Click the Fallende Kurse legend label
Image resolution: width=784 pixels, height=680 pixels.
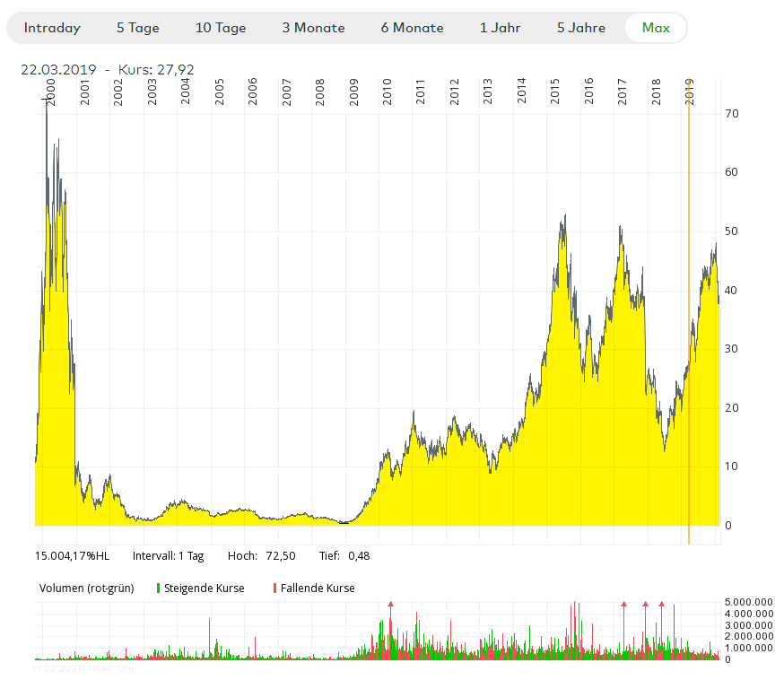(x=318, y=588)
